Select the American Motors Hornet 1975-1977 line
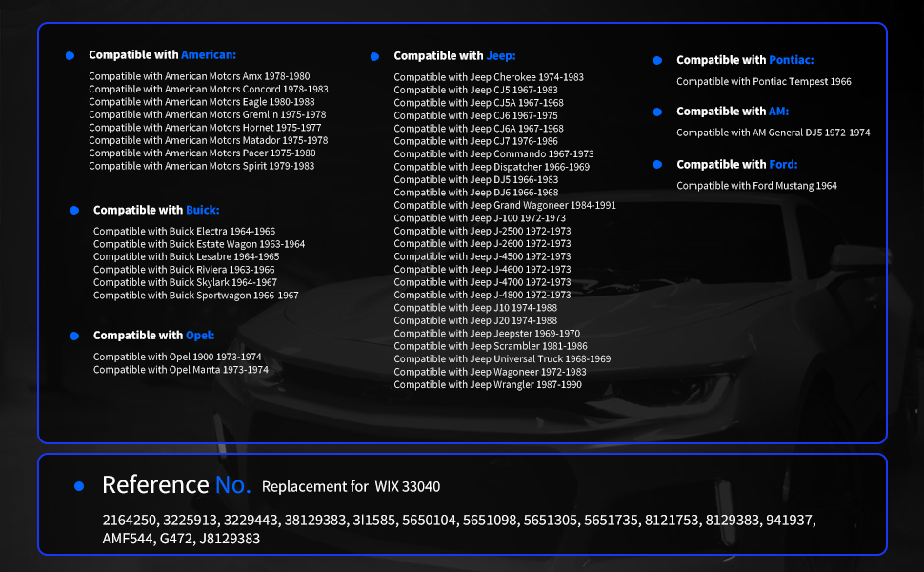This screenshot has width=924, height=572. click(x=205, y=128)
